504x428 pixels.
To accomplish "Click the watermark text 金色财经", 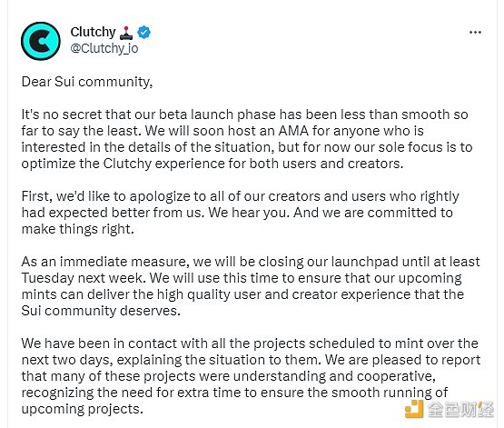I will (460, 409).
